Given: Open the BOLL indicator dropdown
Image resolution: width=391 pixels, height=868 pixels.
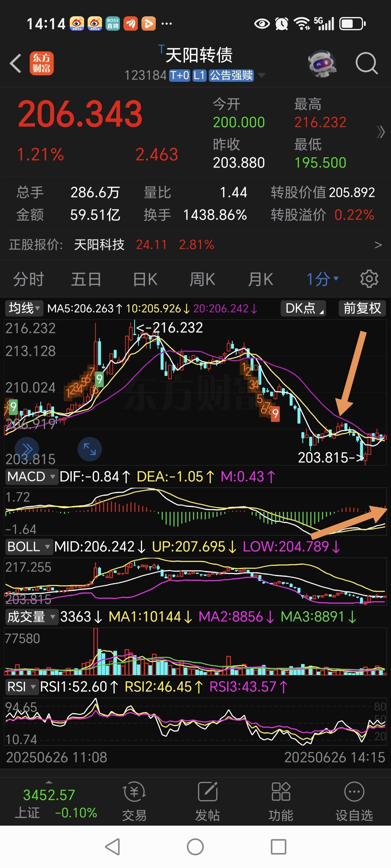Looking at the screenshot, I should click(x=29, y=546).
